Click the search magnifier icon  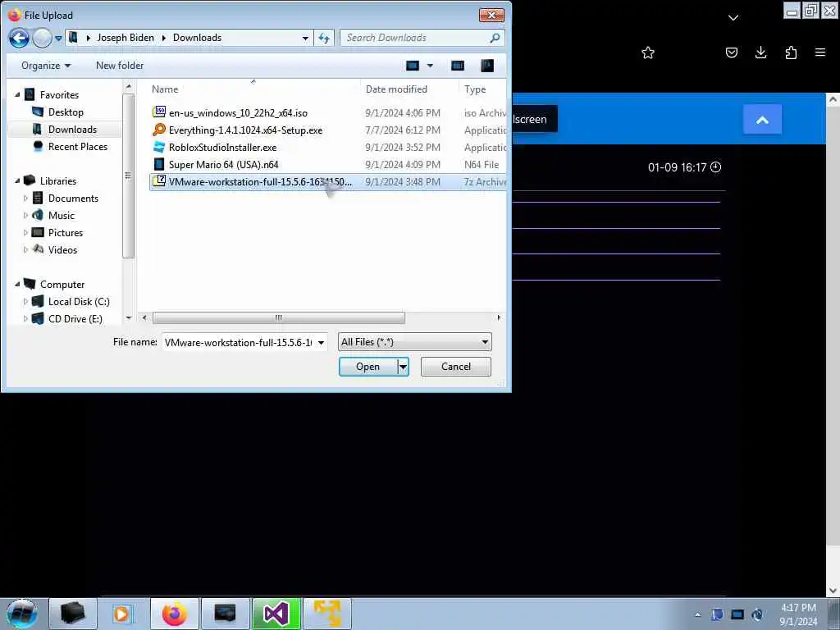495,38
